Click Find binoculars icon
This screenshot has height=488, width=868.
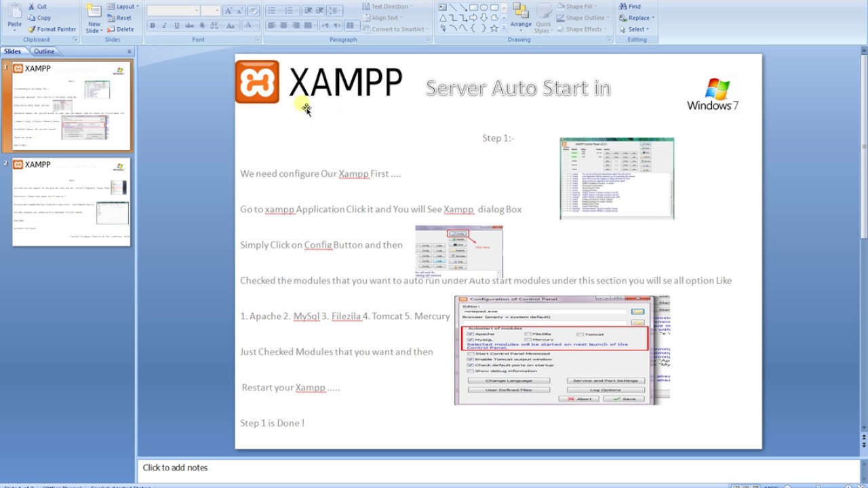coord(623,6)
